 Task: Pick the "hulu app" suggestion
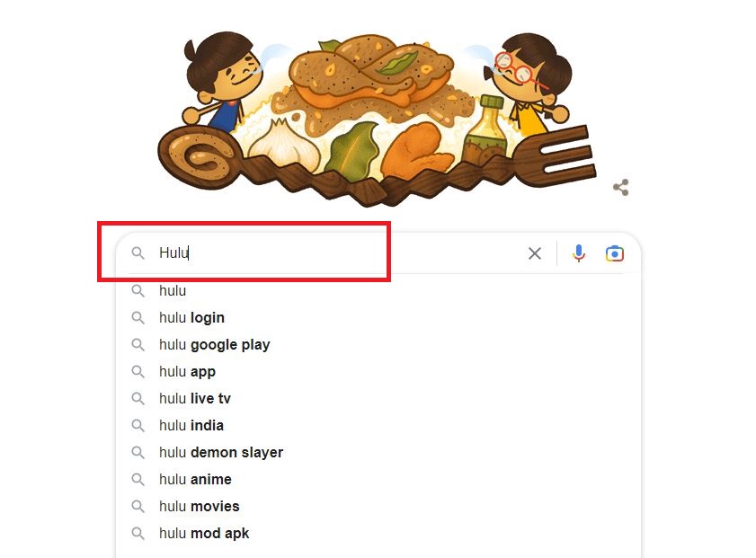pos(187,371)
